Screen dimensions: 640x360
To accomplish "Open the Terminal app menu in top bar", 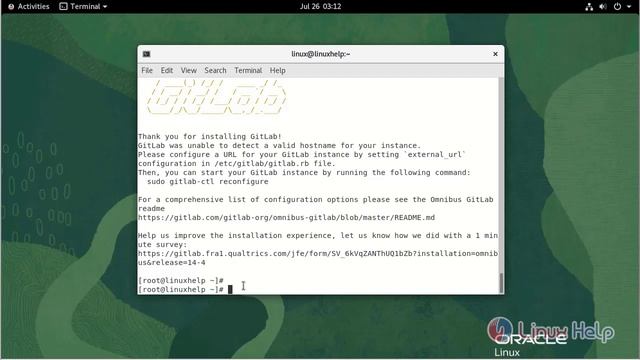I will pyautogui.click(x=83, y=7).
